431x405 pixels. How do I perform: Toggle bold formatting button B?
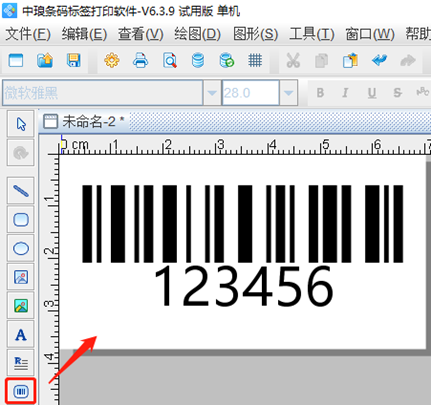coord(320,93)
